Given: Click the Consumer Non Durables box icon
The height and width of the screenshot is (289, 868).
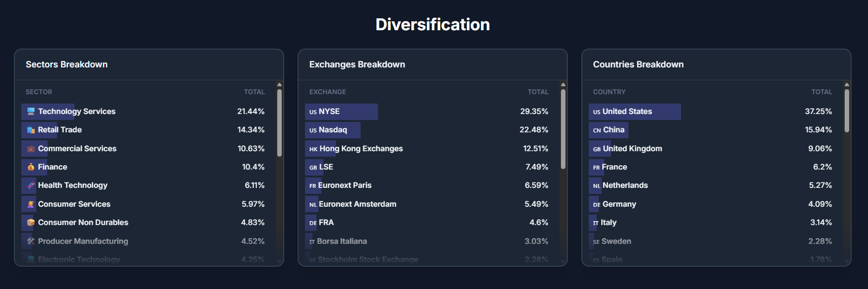Looking at the screenshot, I should point(31,223).
